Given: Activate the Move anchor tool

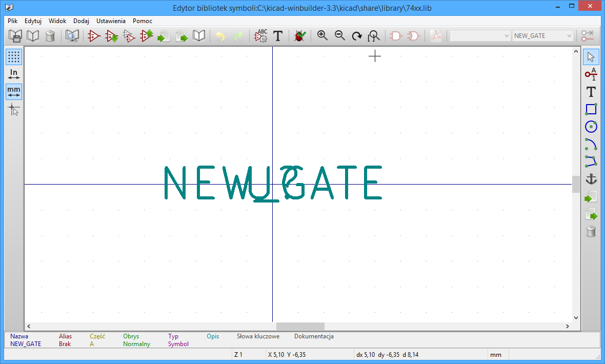Looking at the screenshot, I should coord(591,179).
